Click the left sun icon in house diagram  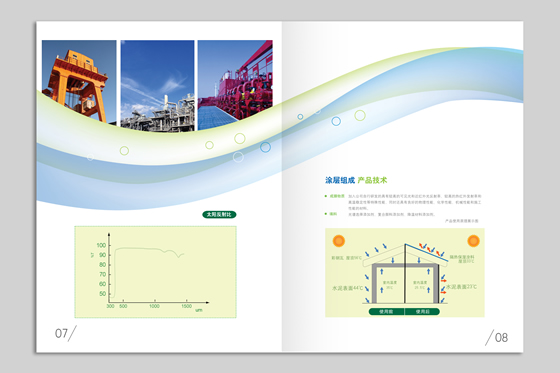[x=339, y=241]
